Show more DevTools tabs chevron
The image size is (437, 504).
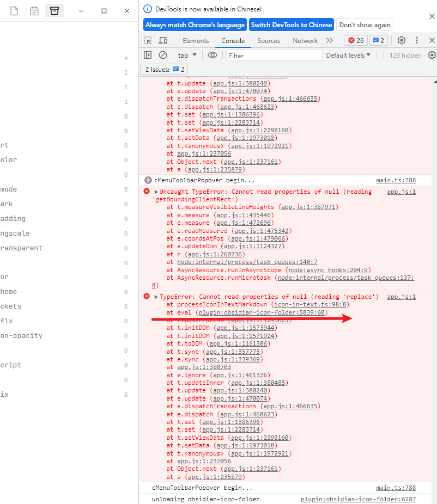(x=329, y=40)
